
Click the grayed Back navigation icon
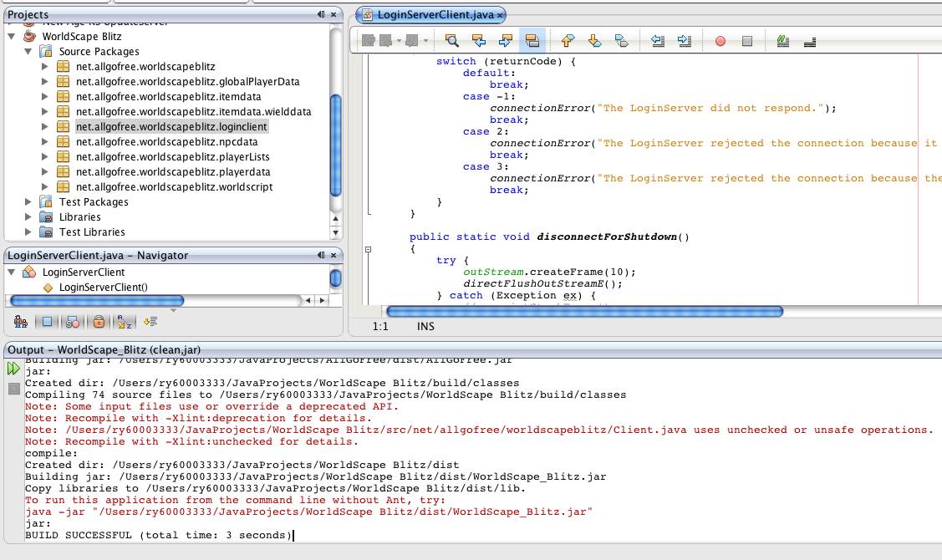385,41
